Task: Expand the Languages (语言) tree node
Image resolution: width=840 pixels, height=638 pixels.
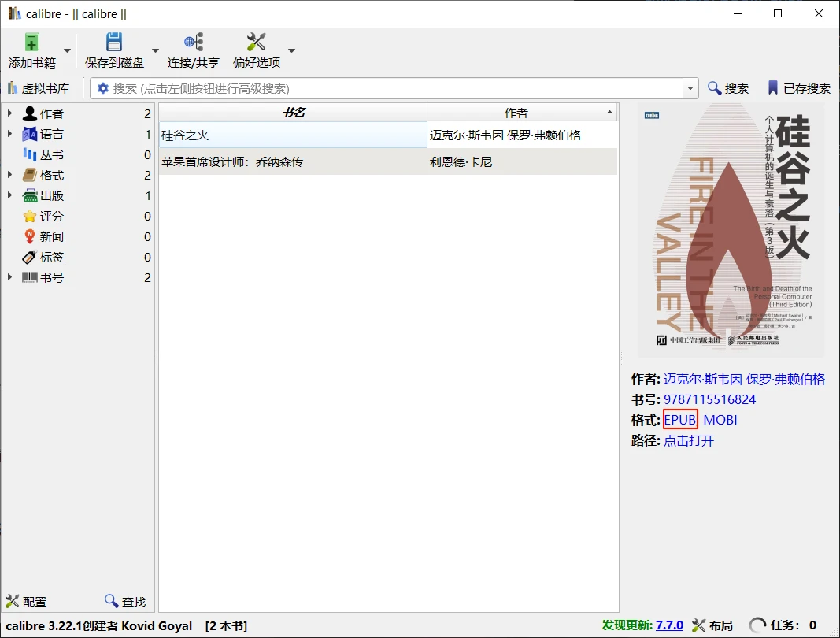Action: point(9,134)
